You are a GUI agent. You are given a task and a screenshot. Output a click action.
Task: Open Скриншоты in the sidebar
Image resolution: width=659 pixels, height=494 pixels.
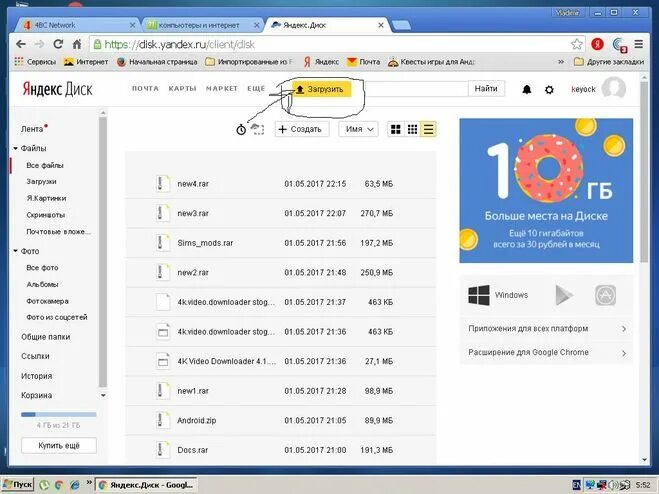click(45, 215)
